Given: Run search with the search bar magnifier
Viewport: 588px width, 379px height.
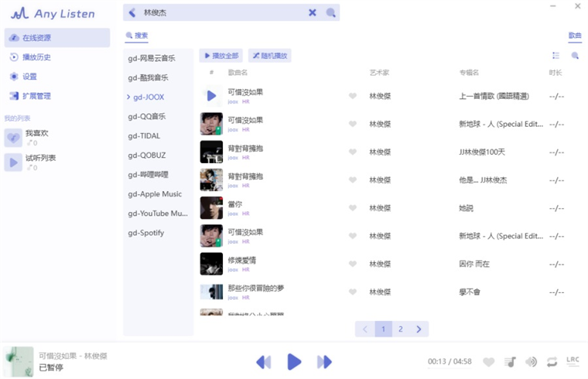Looking at the screenshot, I should coord(330,12).
